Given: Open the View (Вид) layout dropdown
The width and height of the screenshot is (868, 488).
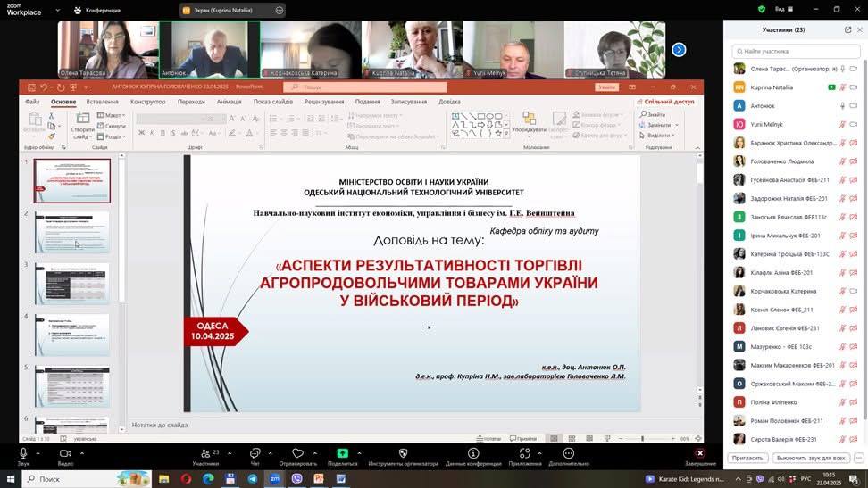Looking at the screenshot, I should click(x=784, y=9).
